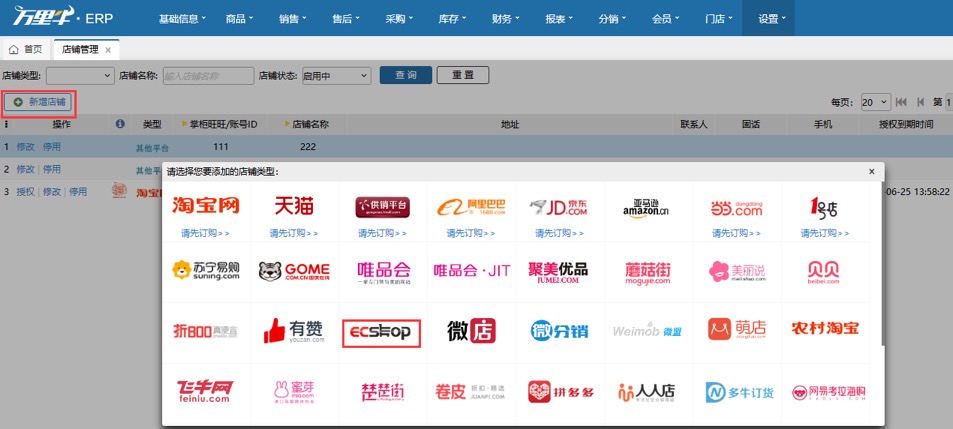Open the 每页 page size dropdown
The height and width of the screenshot is (429, 953).
(x=876, y=102)
